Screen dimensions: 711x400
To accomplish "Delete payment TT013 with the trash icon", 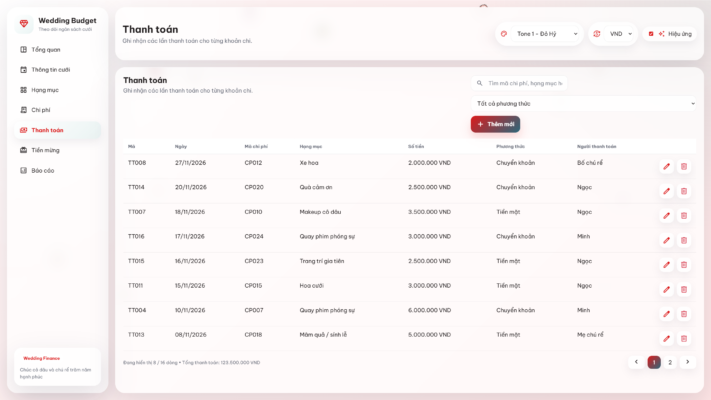I will (684, 339).
